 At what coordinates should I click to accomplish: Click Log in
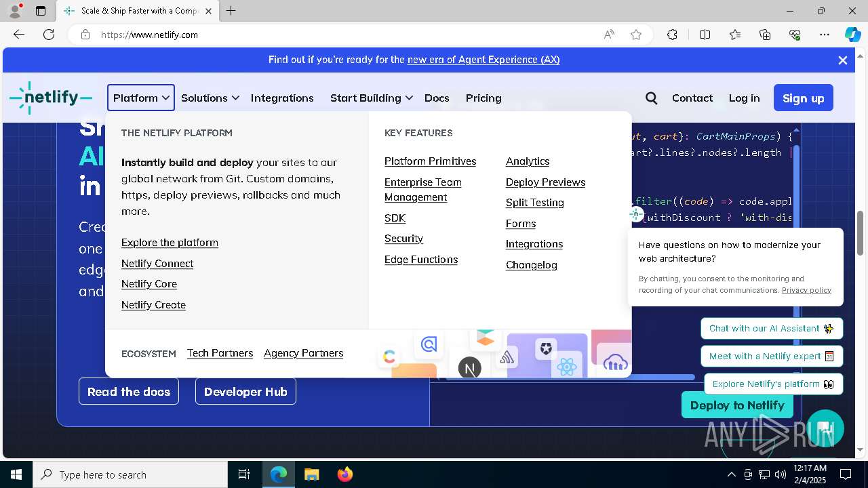(744, 98)
